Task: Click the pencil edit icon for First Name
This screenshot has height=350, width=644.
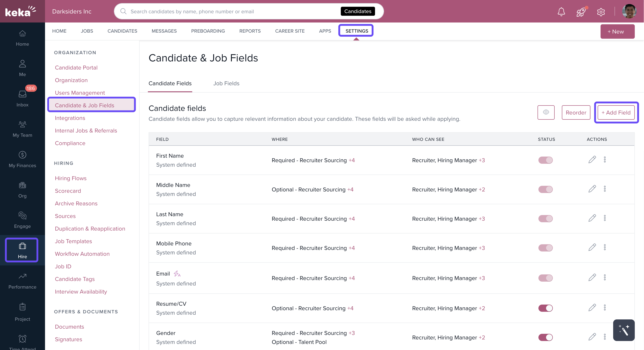Action: click(592, 160)
